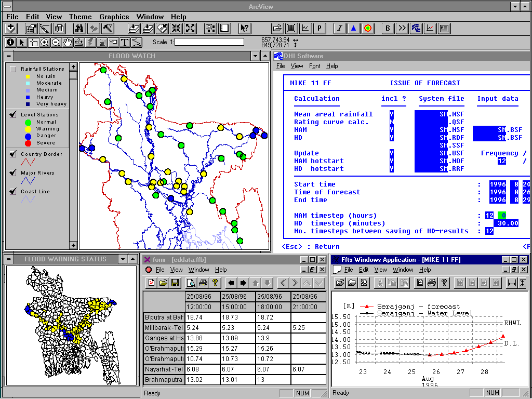The width and height of the screenshot is (532, 399).
Task: Click the Help pointer question-mark icon
Action: pyautogui.click(x=244, y=29)
